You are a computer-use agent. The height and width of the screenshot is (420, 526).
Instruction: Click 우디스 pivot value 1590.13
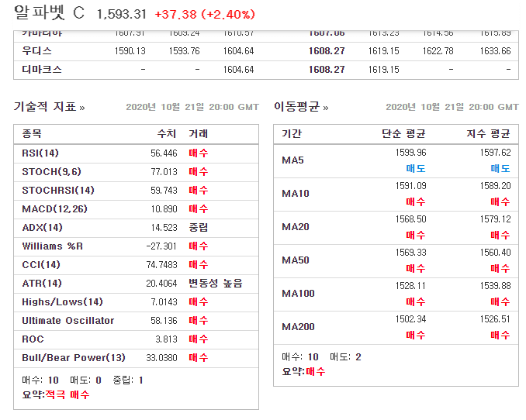[130, 51]
